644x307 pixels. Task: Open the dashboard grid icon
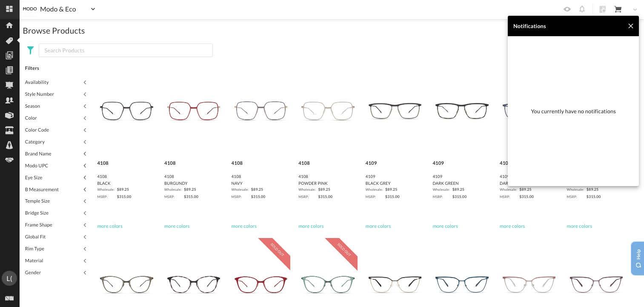tap(9, 9)
